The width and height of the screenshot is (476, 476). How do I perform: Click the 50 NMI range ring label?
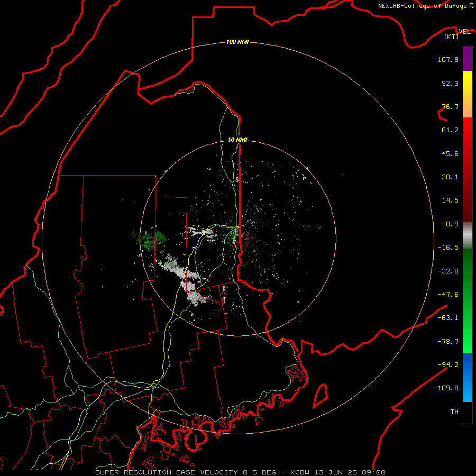(237, 140)
